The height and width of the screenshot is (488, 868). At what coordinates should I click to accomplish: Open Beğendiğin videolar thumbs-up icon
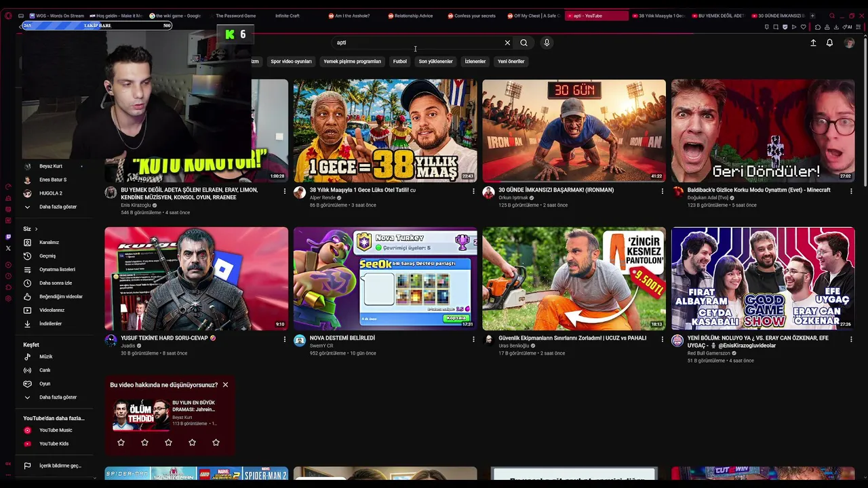tap(27, 296)
